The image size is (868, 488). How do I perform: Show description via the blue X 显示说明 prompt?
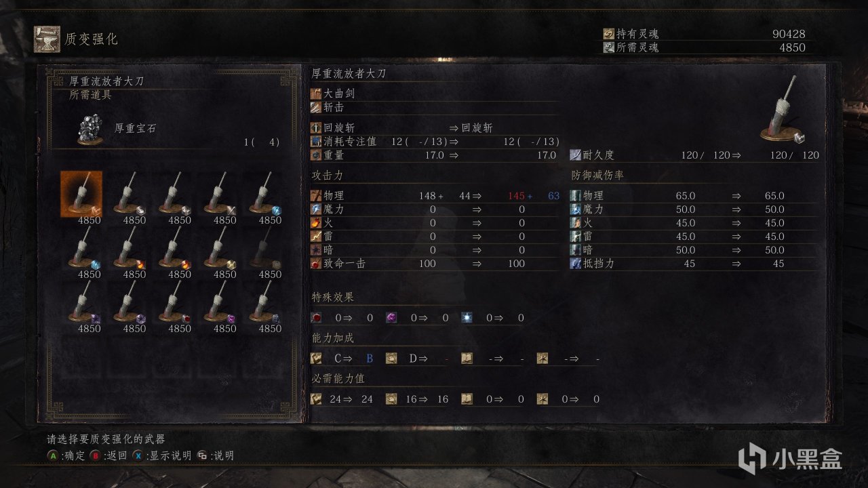click(162, 455)
